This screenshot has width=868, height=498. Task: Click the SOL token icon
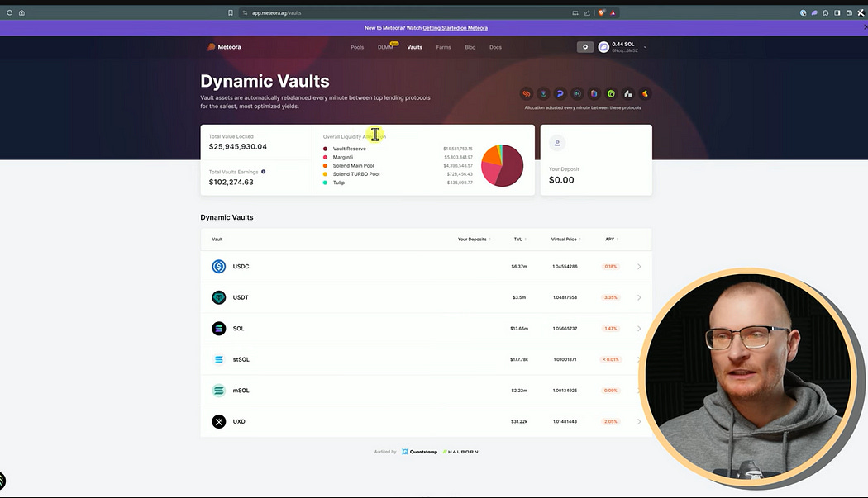click(x=219, y=328)
